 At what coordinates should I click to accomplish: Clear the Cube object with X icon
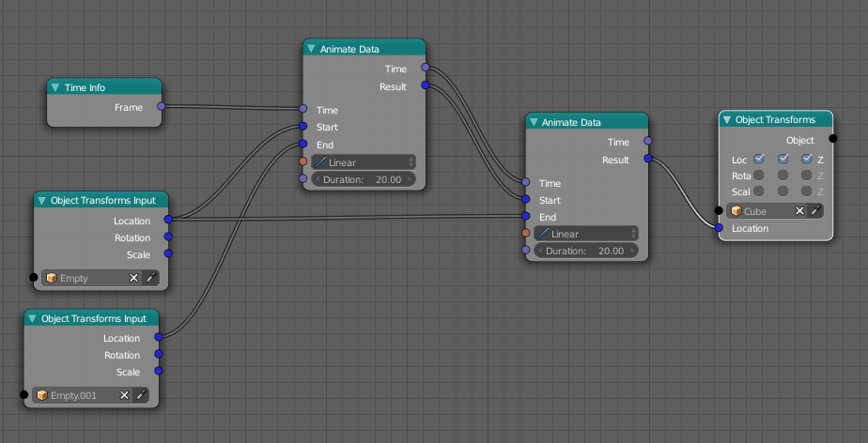tap(799, 211)
